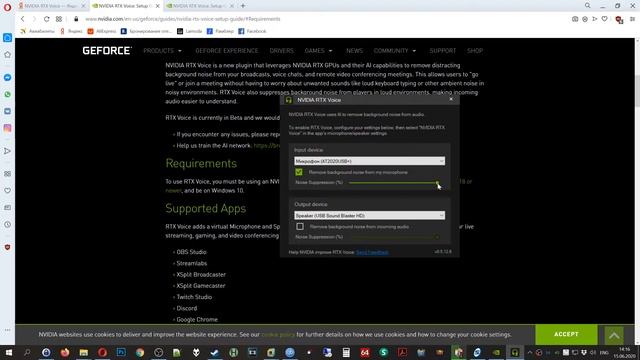Open Instagram in the Opera sidebar

click(x=7, y=128)
